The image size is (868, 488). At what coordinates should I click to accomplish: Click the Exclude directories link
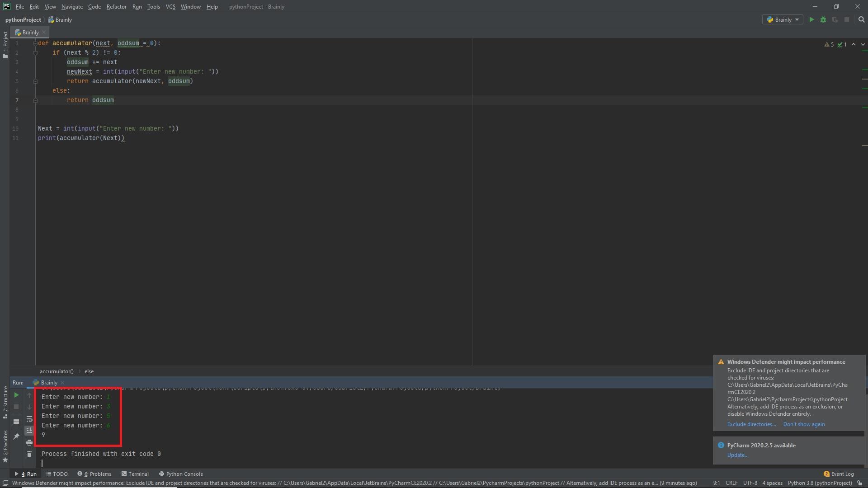[x=751, y=424]
